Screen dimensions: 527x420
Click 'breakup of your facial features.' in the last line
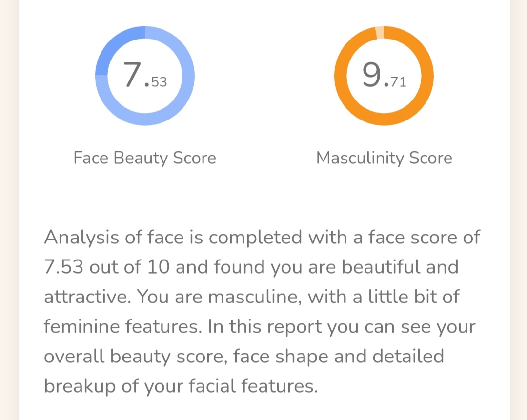[x=181, y=386]
